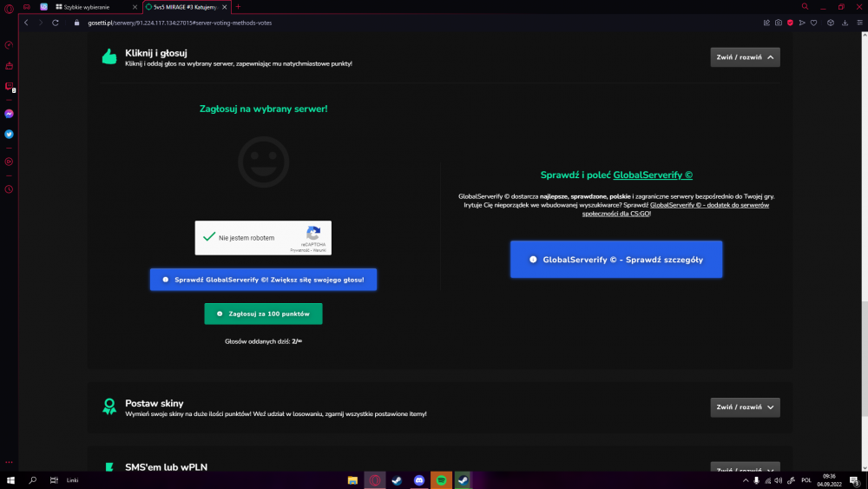This screenshot has height=489, width=868.
Task: Close the Szybkie wybieranie tab
Action: [135, 7]
